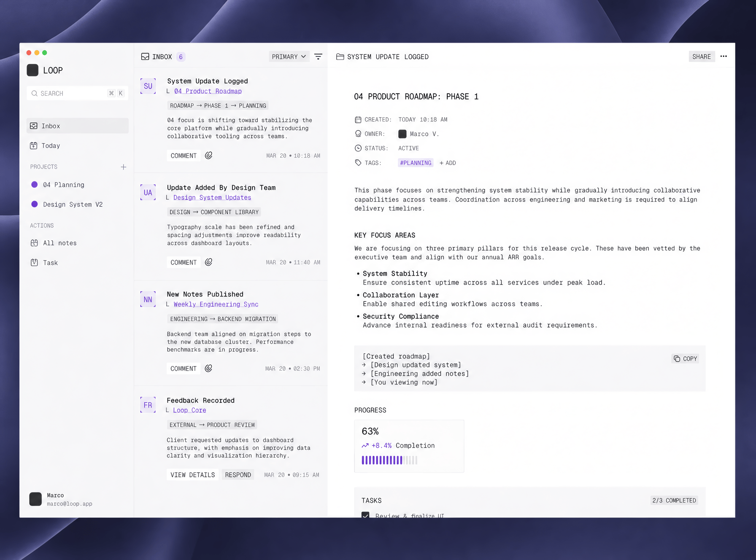
Task: Open the Weekly Engineering Sync link
Action: click(x=216, y=304)
